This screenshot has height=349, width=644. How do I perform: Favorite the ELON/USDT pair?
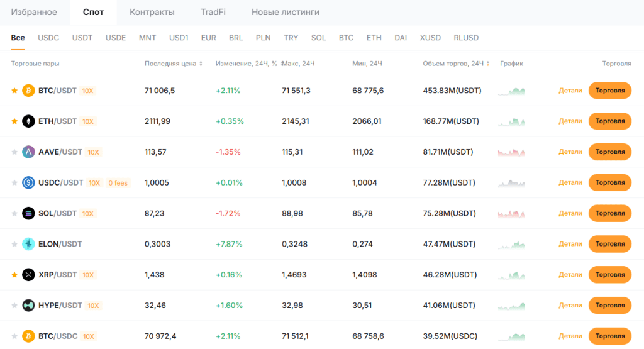(x=14, y=244)
